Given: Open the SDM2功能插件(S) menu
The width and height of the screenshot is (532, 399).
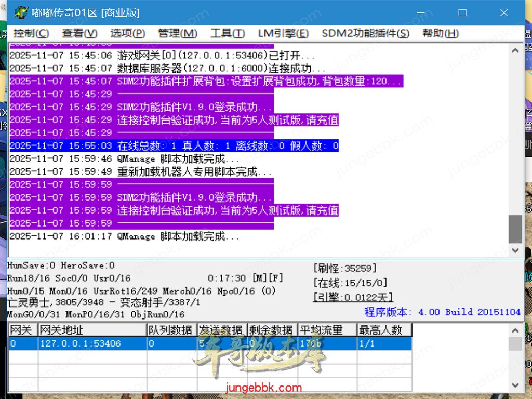Looking at the screenshot, I should [x=365, y=33].
